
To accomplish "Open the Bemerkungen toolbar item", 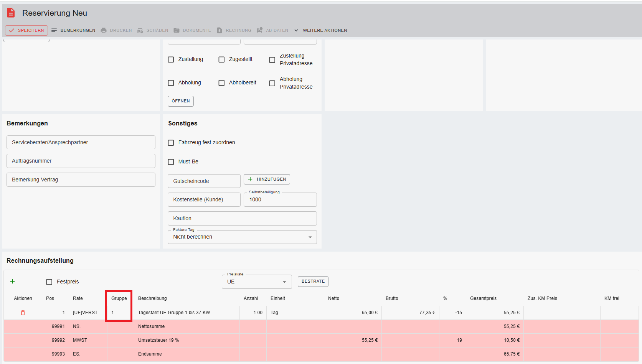I will [x=73, y=30].
